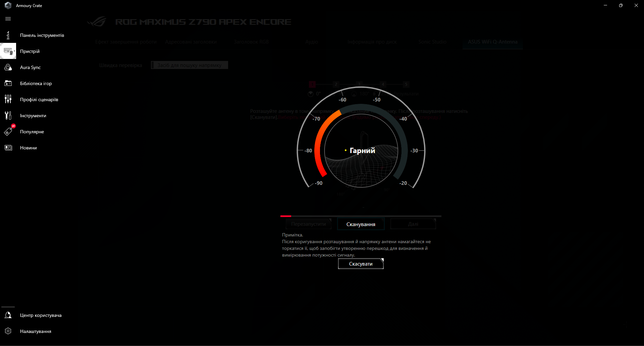Click the scan progress bar below the gauge
Screen dimensions: 644x346
coord(361,216)
